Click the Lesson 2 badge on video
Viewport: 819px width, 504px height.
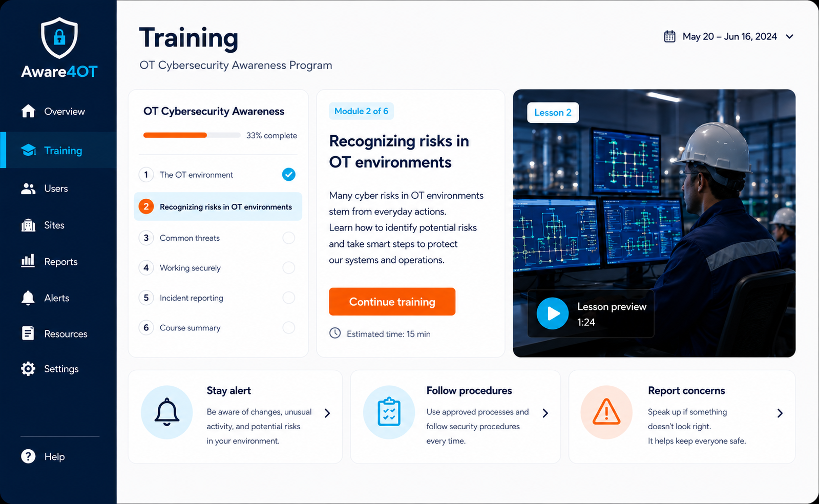pos(553,113)
